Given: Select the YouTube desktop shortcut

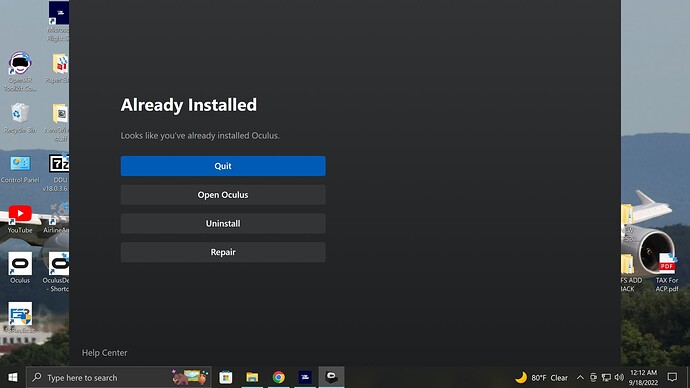Looking at the screenshot, I should [20, 219].
